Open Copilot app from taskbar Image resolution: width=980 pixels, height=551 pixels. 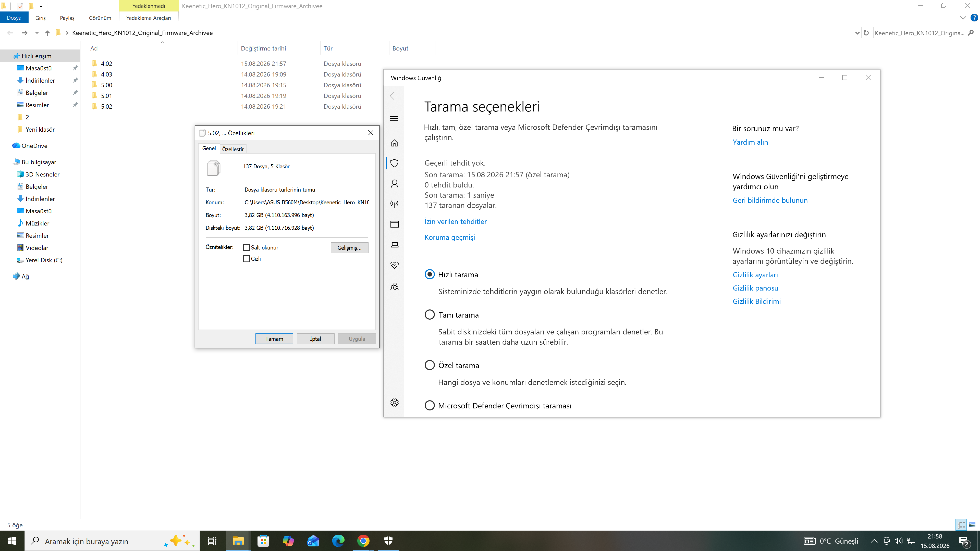tap(288, 541)
